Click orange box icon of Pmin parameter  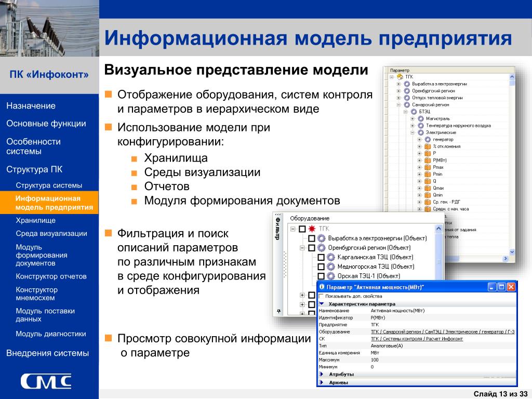pos(428,175)
